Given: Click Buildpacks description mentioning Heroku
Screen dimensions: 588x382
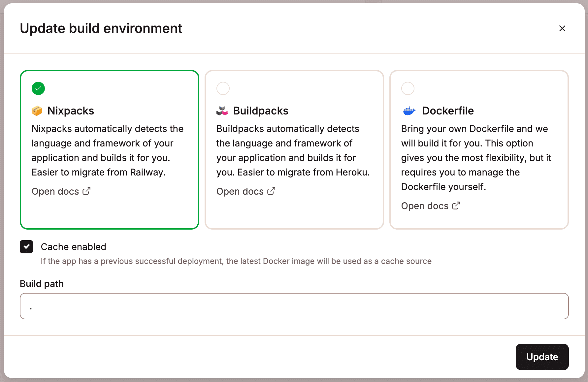Looking at the screenshot, I should click(x=293, y=150).
